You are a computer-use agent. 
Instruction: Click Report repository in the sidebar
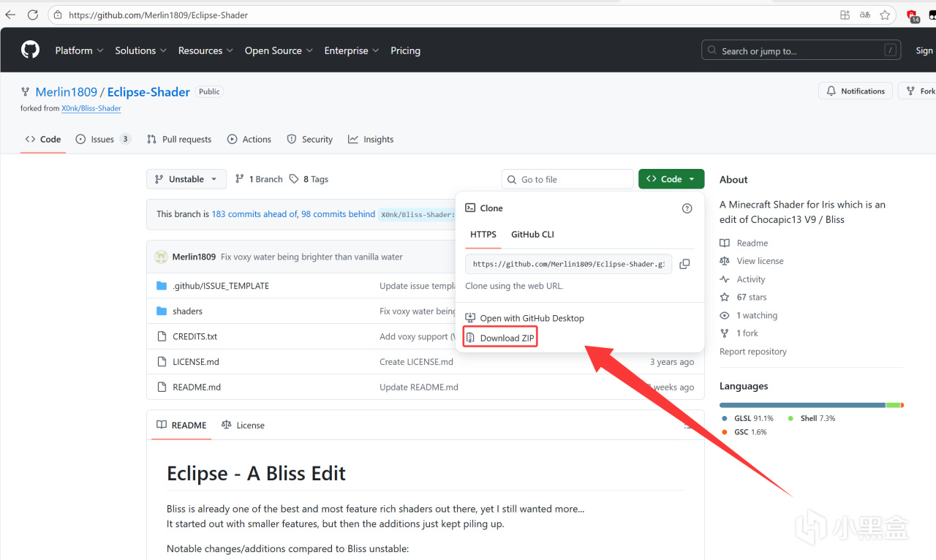pyautogui.click(x=753, y=352)
